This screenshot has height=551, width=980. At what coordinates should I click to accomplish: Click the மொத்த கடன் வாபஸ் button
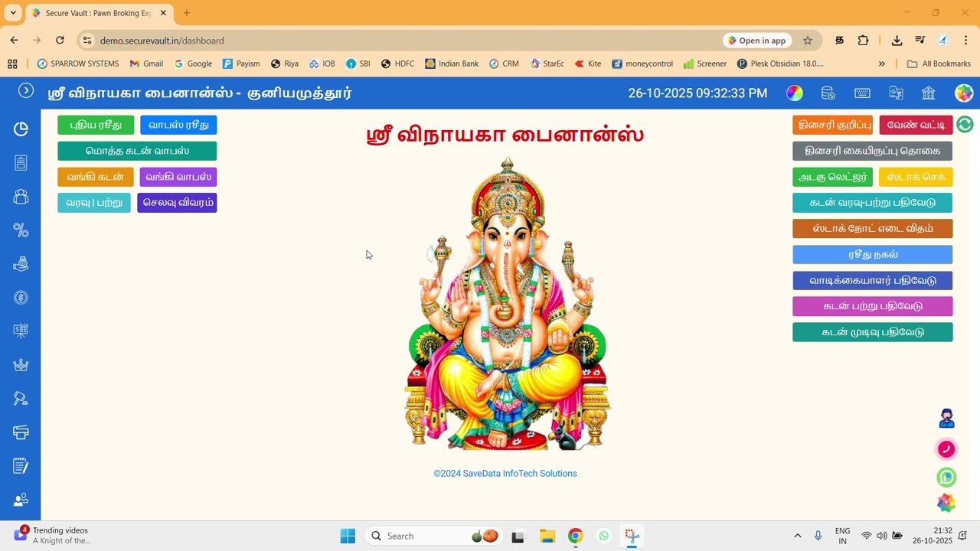pyautogui.click(x=137, y=151)
